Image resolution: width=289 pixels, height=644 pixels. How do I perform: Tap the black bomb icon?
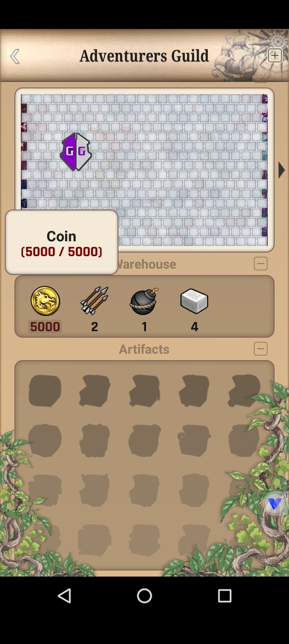[x=144, y=301]
